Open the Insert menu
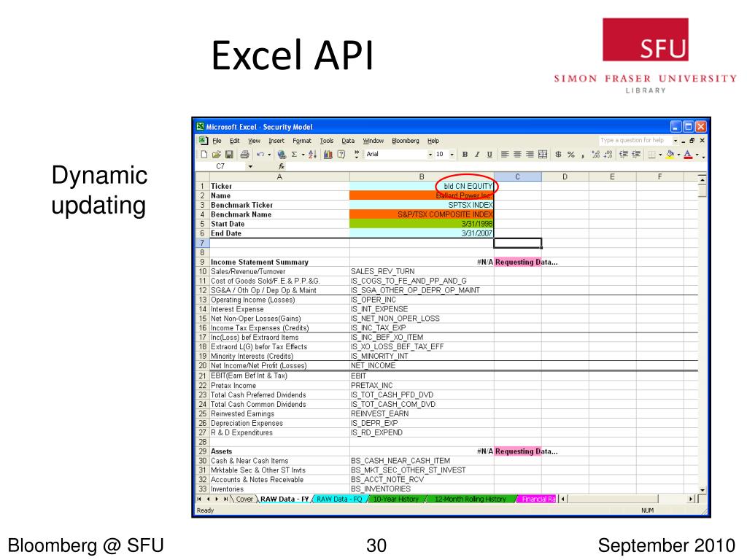This screenshot has height=560, width=747. pyautogui.click(x=276, y=141)
